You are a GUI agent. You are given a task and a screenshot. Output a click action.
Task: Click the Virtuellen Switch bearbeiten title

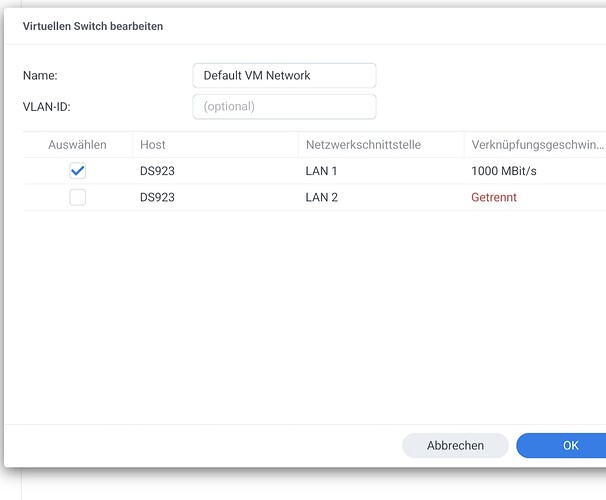tap(93, 26)
